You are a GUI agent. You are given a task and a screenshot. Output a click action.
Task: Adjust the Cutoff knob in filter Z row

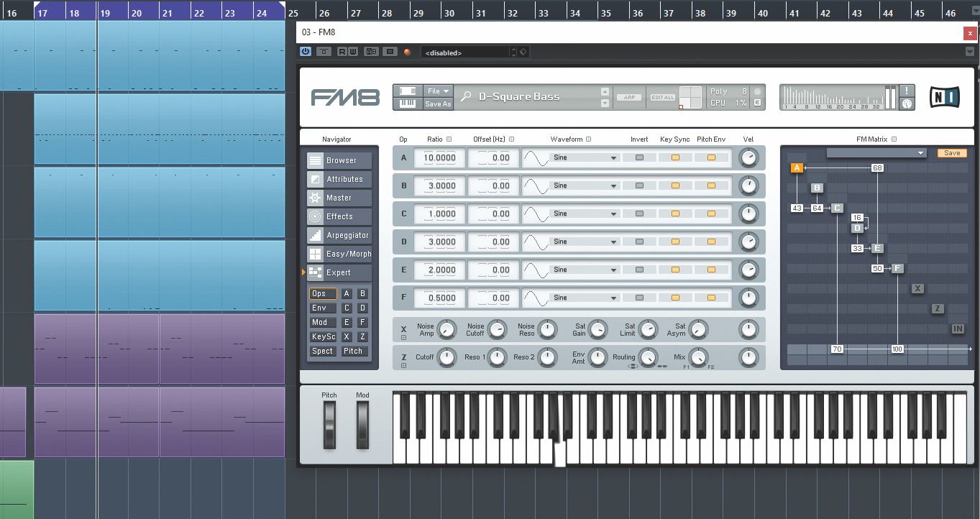[447, 357]
